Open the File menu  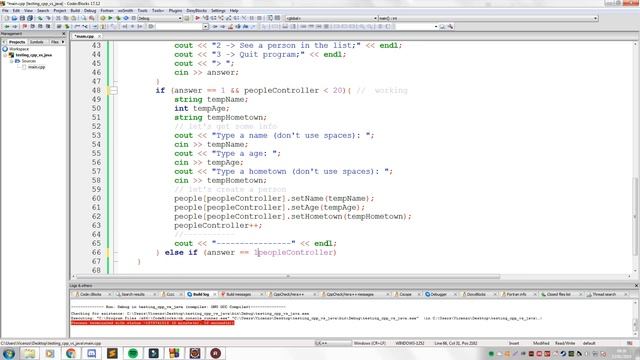point(5,11)
